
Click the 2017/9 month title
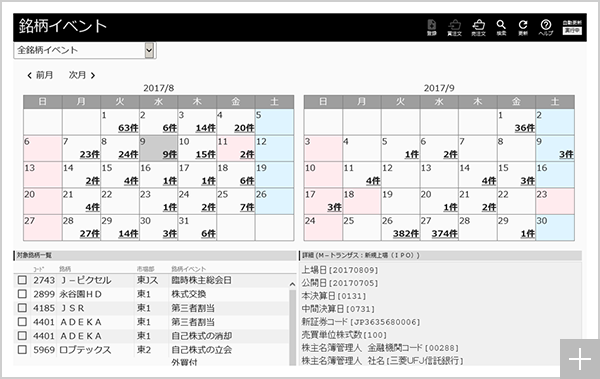tap(439, 88)
